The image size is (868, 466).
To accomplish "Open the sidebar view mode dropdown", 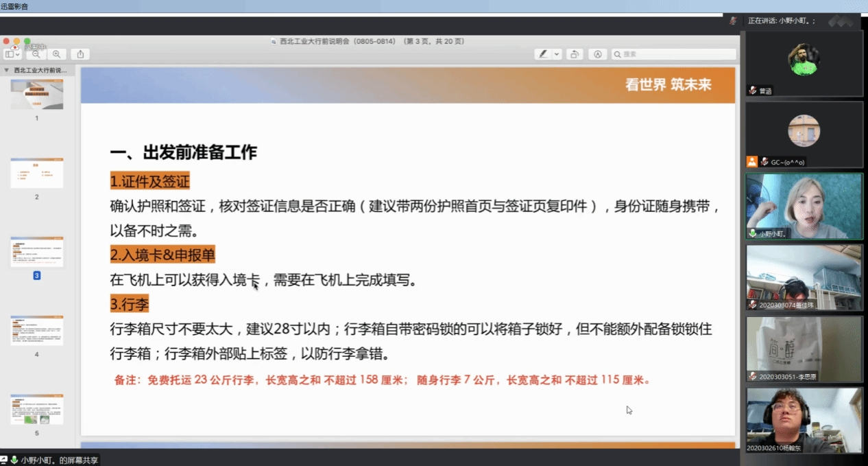I will [12, 54].
